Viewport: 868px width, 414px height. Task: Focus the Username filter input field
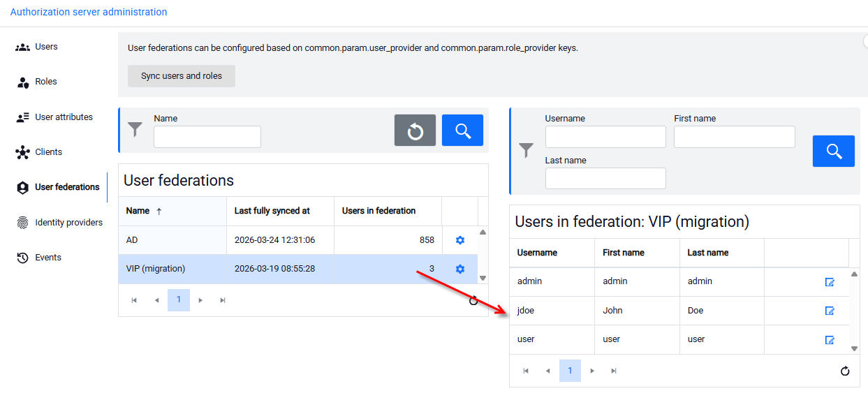click(x=605, y=137)
